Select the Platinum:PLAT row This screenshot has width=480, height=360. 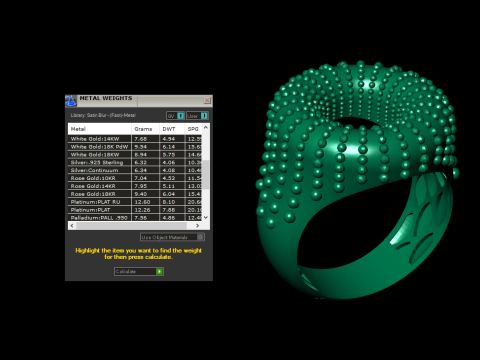click(x=135, y=210)
